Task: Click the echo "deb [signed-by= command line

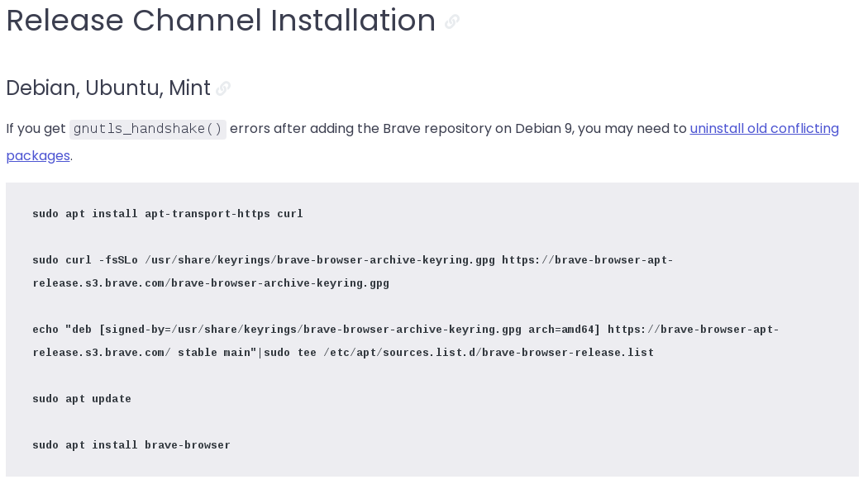Action: pyautogui.click(x=406, y=330)
